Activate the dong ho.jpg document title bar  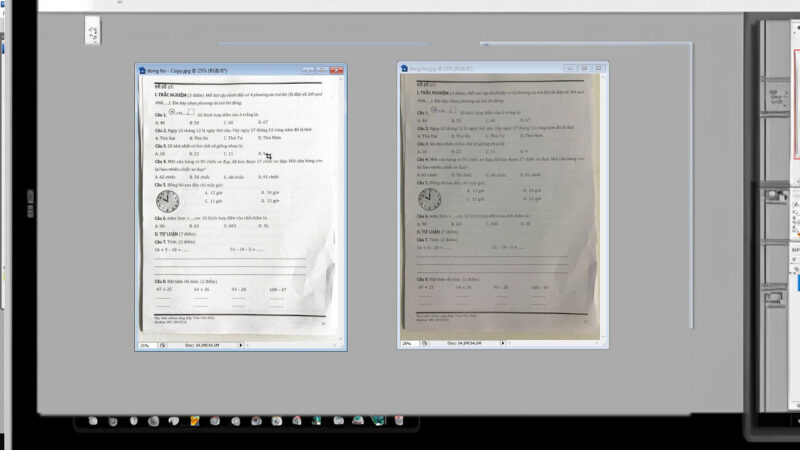click(x=490, y=69)
